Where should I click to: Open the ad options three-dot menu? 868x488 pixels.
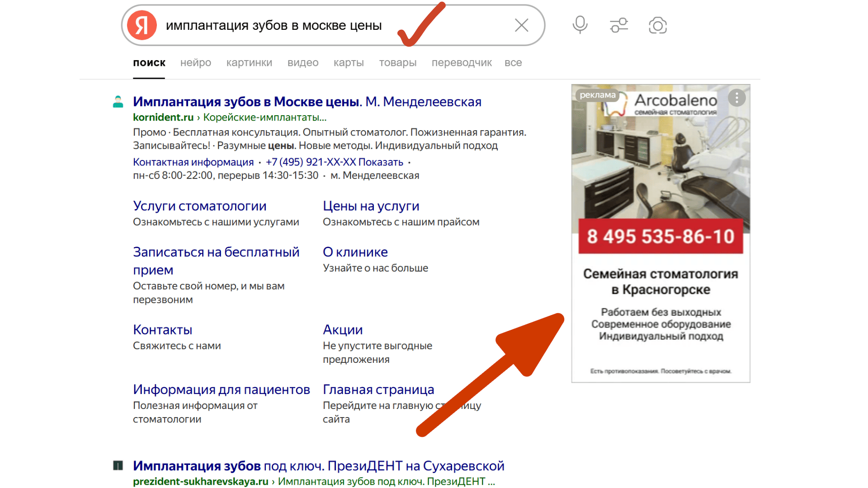(737, 98)
